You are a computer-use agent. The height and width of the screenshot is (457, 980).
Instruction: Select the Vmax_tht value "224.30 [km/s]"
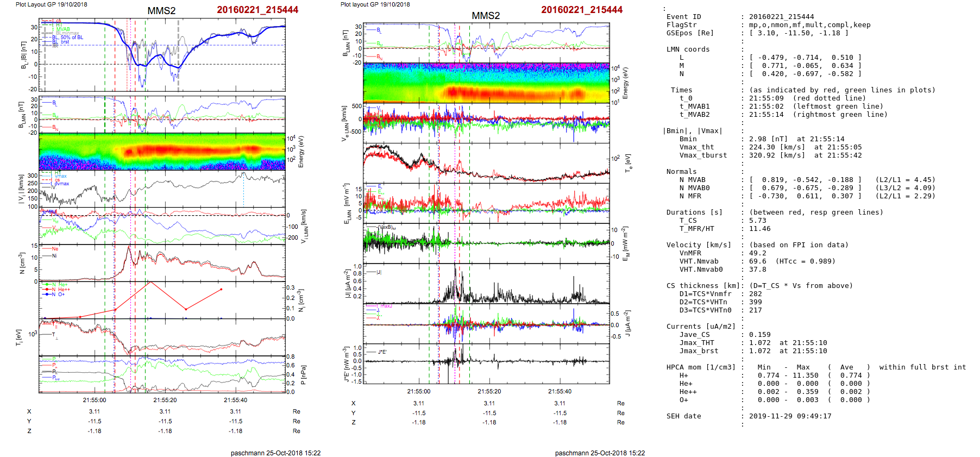pyautogui.click(x=777, y=147)
